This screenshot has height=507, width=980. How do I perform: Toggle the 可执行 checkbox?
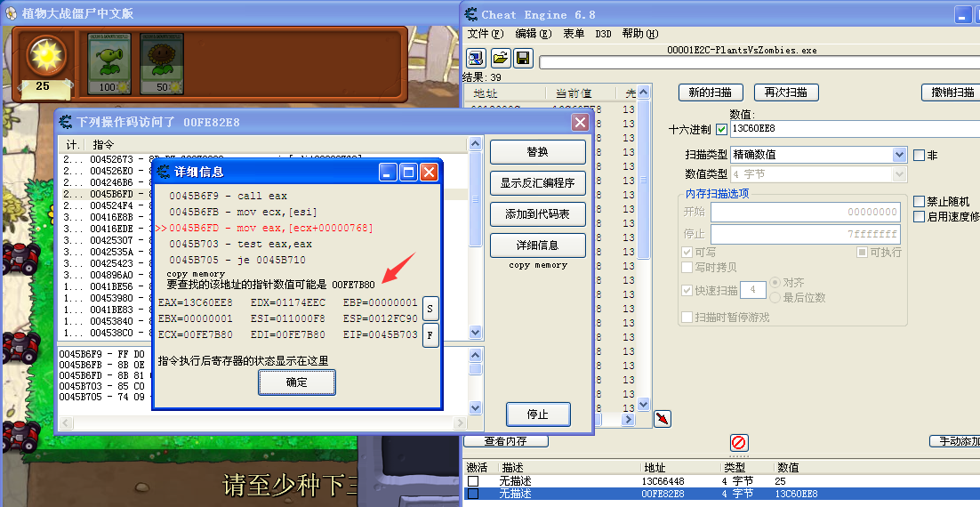click(862, 252)
